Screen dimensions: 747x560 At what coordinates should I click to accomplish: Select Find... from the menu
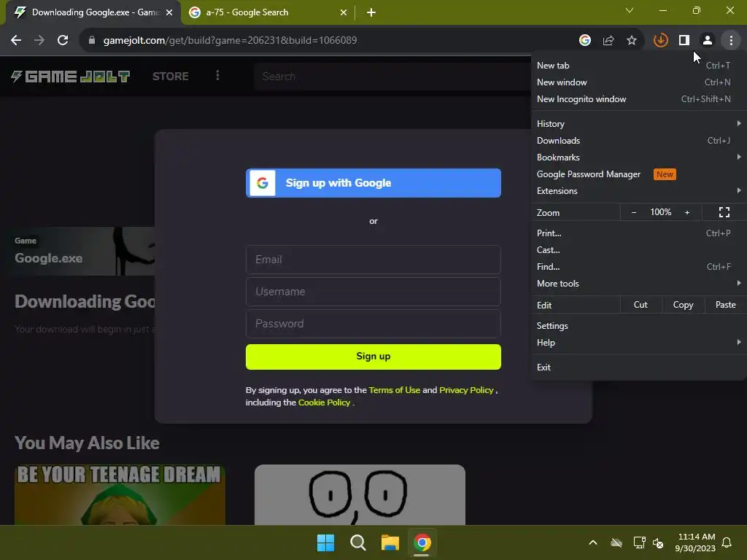click(638, 266)
